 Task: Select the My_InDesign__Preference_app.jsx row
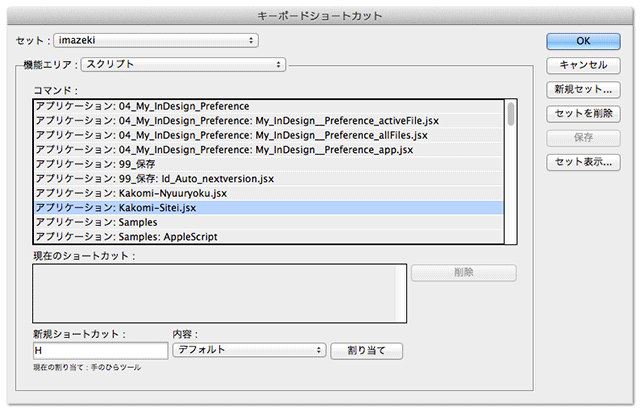(269, 150)
